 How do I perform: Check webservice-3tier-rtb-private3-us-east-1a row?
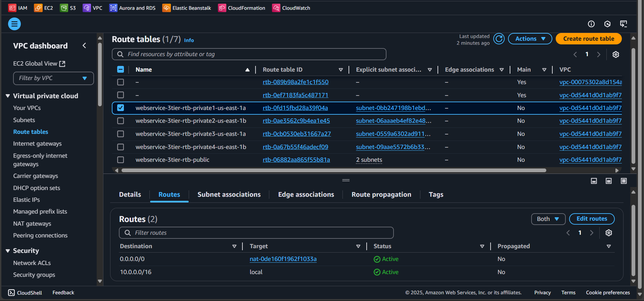[x=121, y=134]
